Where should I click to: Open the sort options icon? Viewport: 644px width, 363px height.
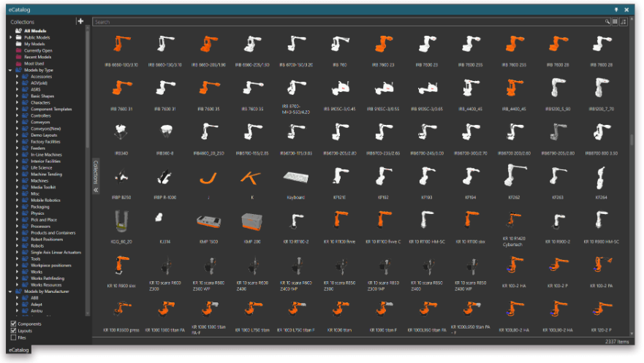point(624,22)
